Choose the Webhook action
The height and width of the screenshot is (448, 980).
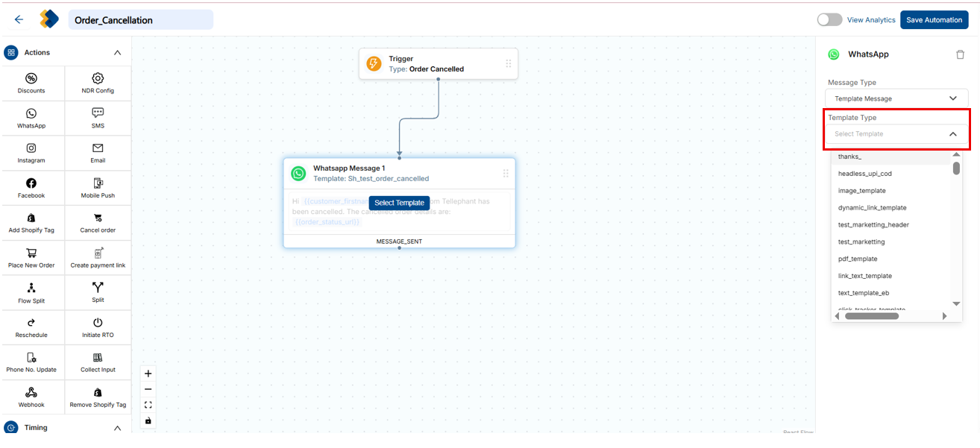pyautogui.click(x=31, y=398)
